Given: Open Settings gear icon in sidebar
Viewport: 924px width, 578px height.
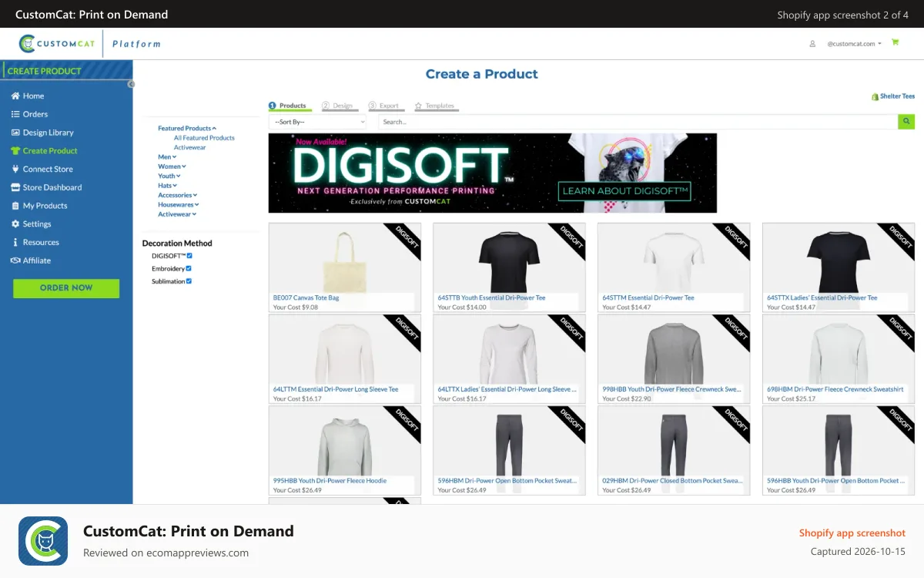Looking at the screenshot, I should coord(15,224).
